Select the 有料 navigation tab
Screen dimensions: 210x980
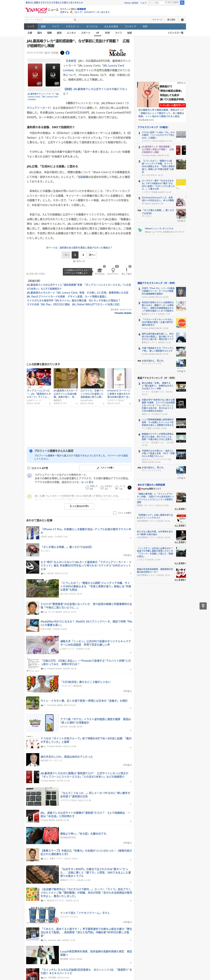[145, 27]
